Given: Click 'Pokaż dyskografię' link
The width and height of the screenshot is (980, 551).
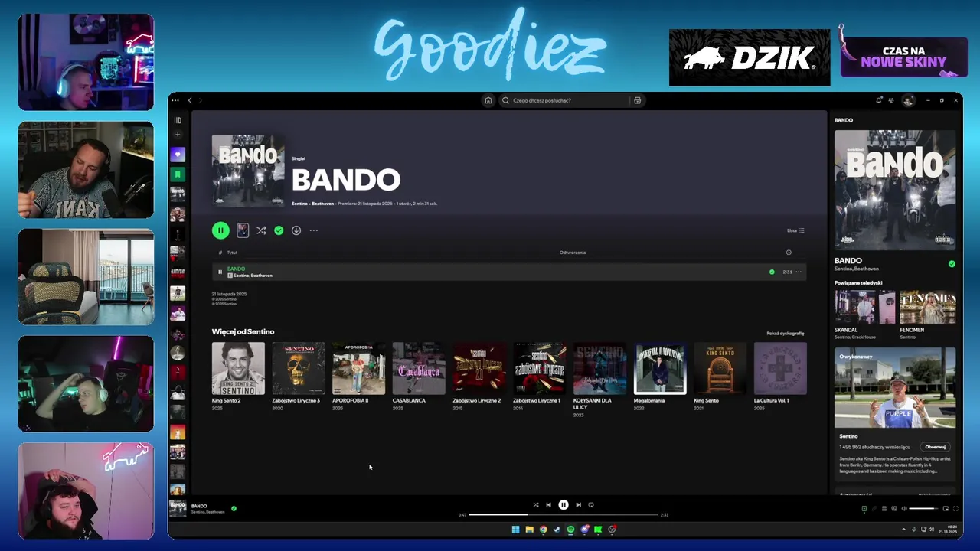Looking at the screenshot, I should 786,333.
